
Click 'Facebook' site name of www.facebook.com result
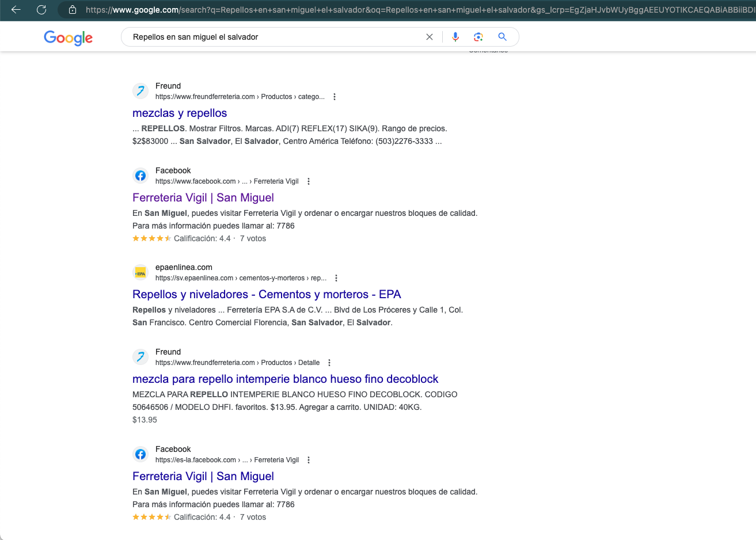(173, 170)
